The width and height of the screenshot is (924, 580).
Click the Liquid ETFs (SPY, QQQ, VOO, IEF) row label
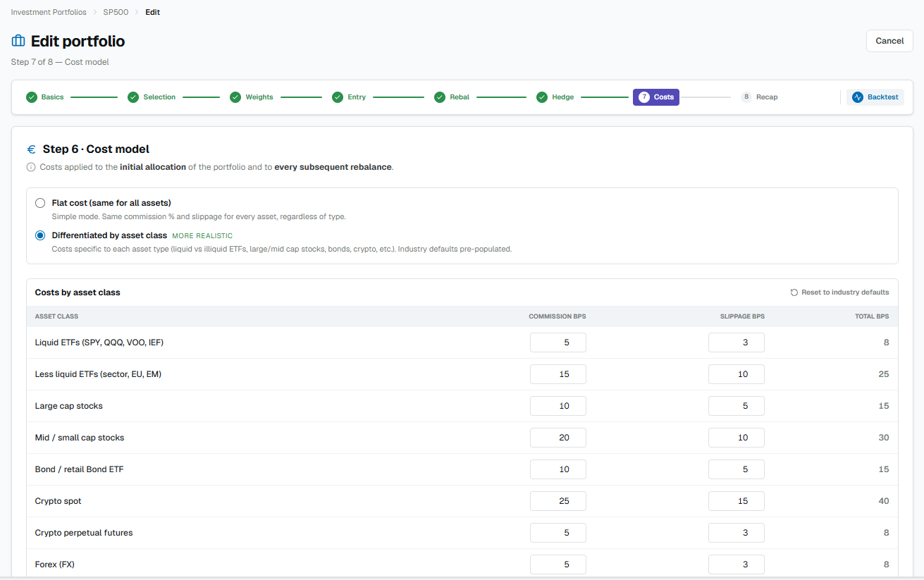(x=99, y=343)
